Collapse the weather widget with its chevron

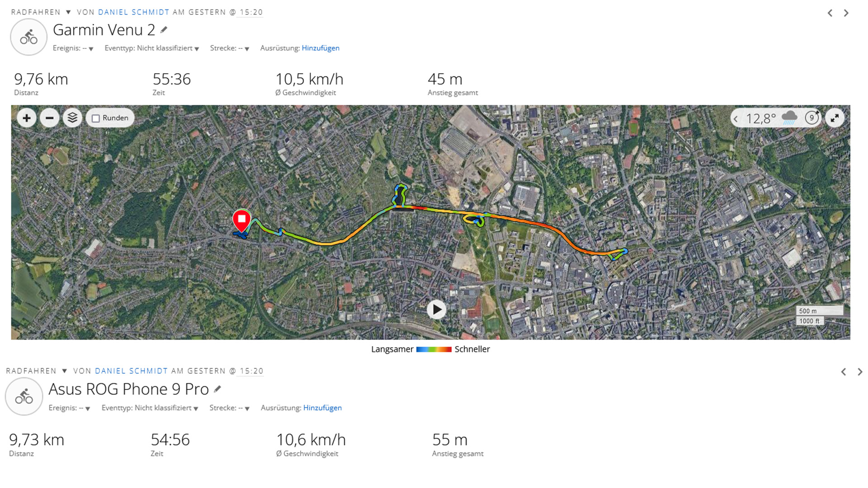(736, 119)
